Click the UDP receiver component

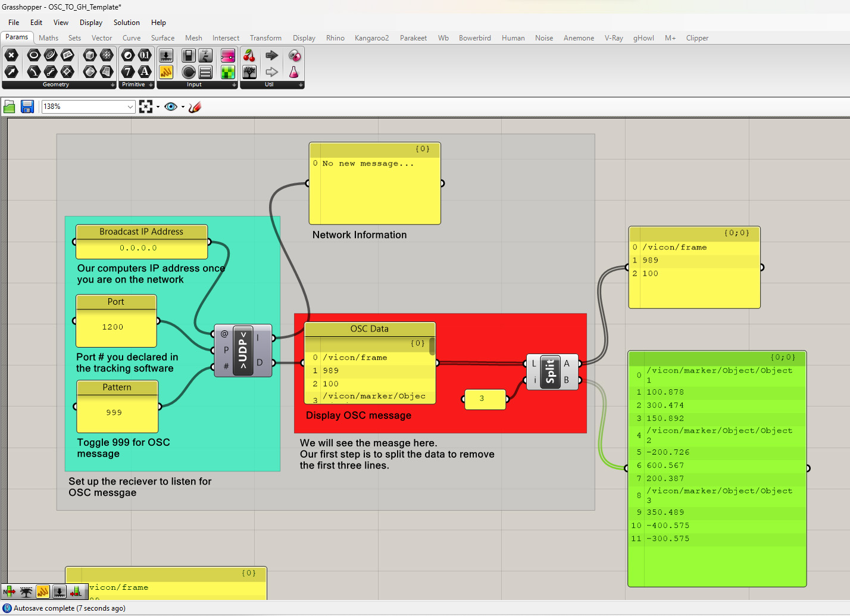click(243, 351)
